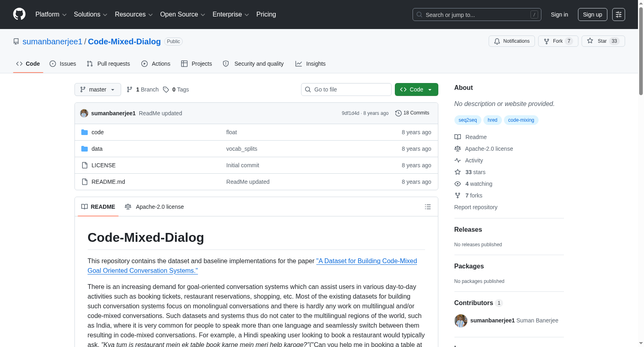View the 18 Commits history
Image resolution: width=644 pixels, height=347 pixels.
point(412,113)
